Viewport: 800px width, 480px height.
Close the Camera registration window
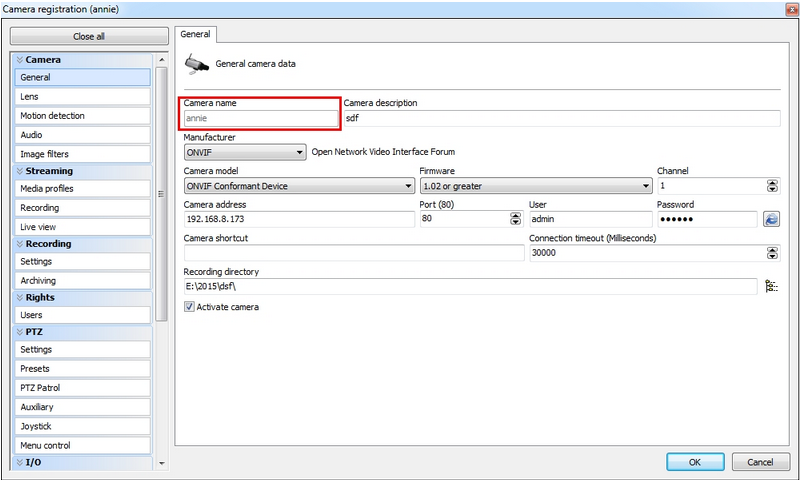pyautogui.click(x=792, y=9)
